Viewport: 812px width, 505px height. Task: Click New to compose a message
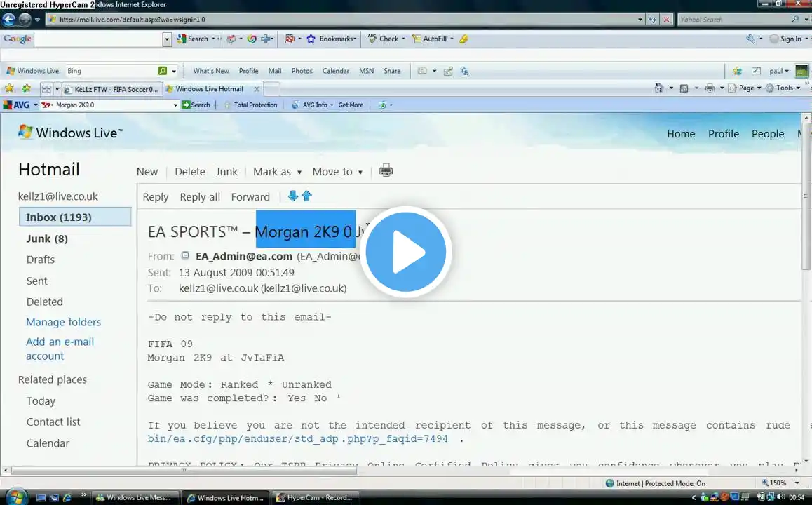[x=147, y=171]
